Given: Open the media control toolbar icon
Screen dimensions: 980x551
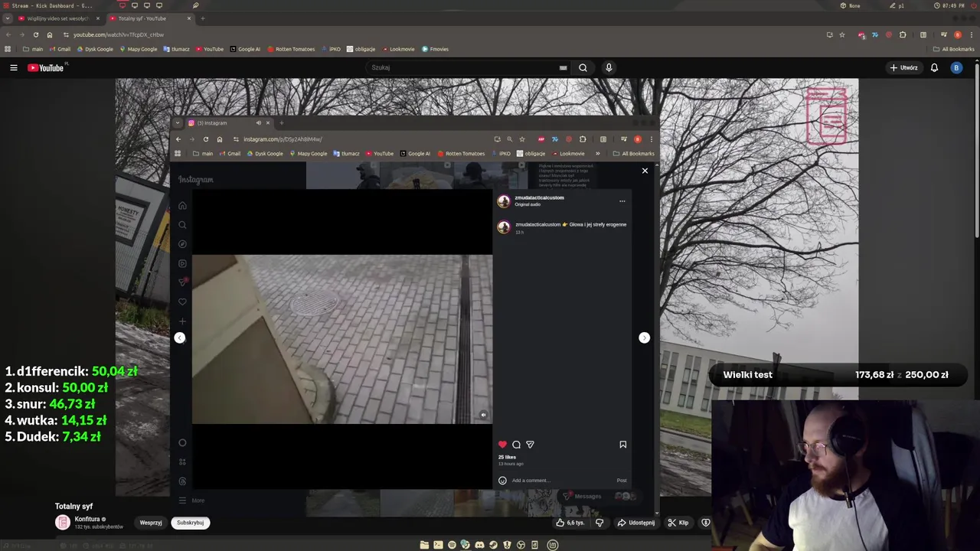Looking at the screenshot, I should pos(943,34).
